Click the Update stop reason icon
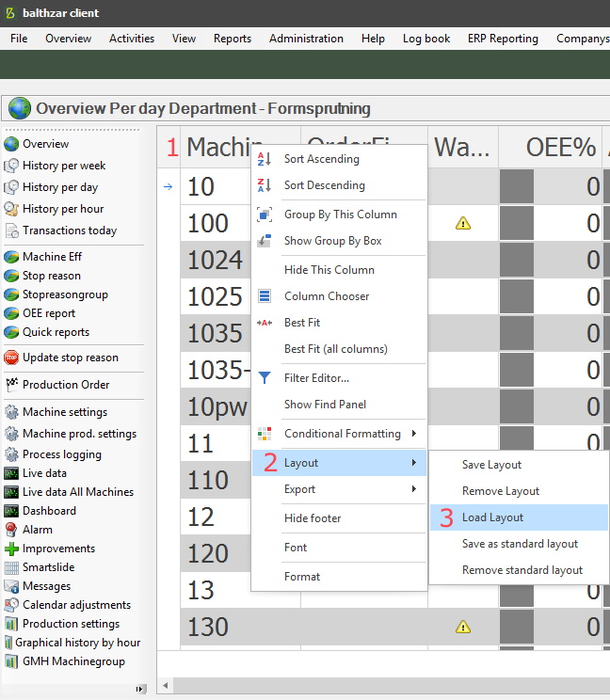 (x=11, y=358)
